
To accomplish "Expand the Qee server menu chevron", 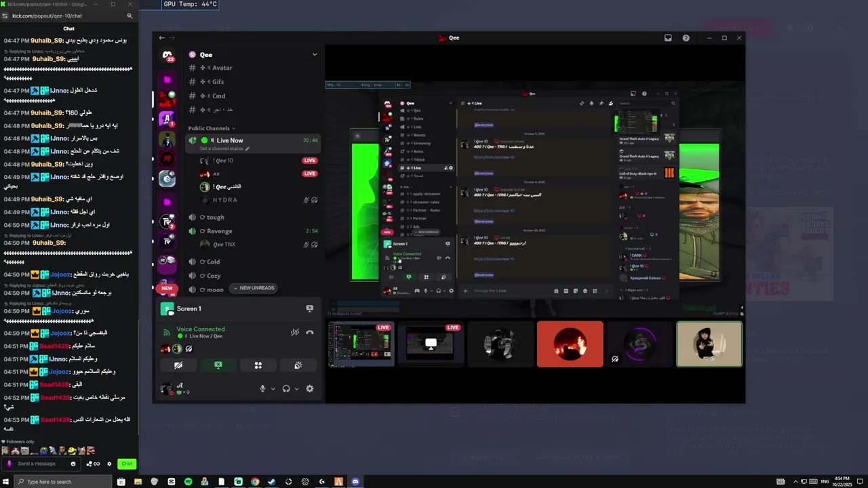I will tap(315, 55).
